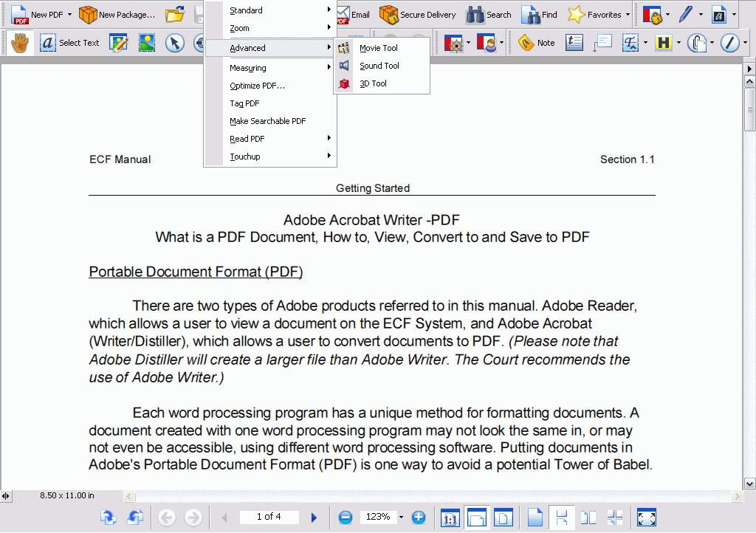This screenshot has width=756, height=533.
Task: Expand the signature document dropdown arrow
Action: pos(735,15)
